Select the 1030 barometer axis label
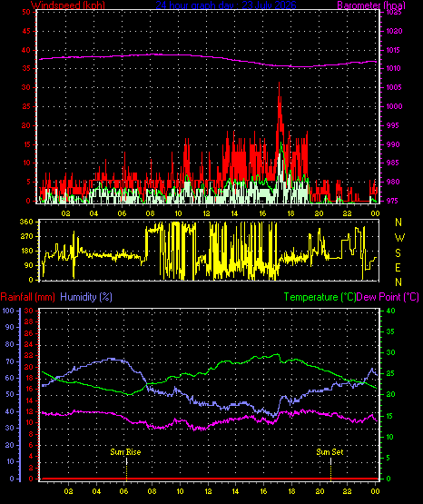This screenshot has height=504, width=423. coord(394,31)
